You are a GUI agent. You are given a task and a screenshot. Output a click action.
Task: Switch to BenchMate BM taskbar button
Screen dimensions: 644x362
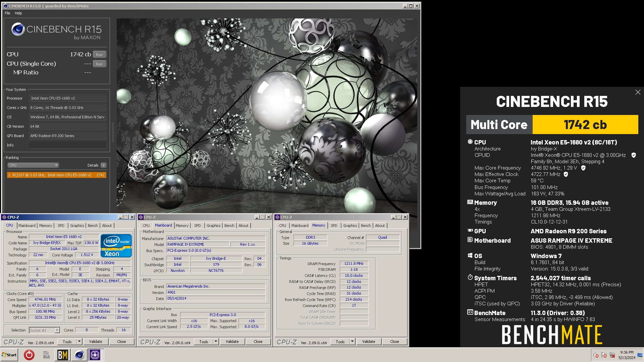63,355
